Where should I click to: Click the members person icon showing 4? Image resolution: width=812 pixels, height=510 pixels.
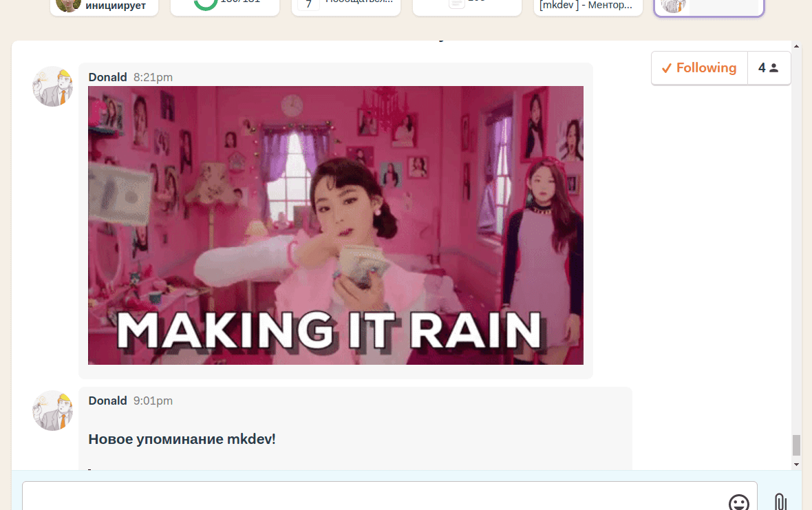tap(769, 68)
